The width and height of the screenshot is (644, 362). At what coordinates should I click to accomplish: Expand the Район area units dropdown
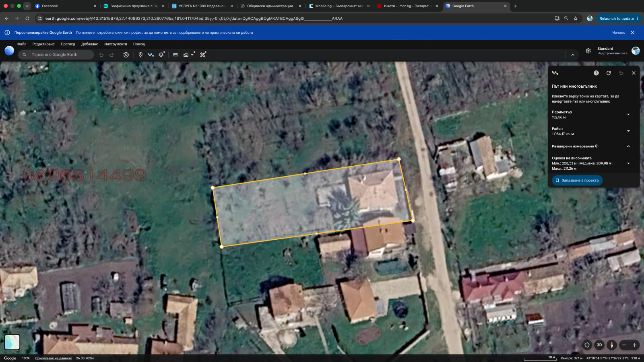click(628, 131)
